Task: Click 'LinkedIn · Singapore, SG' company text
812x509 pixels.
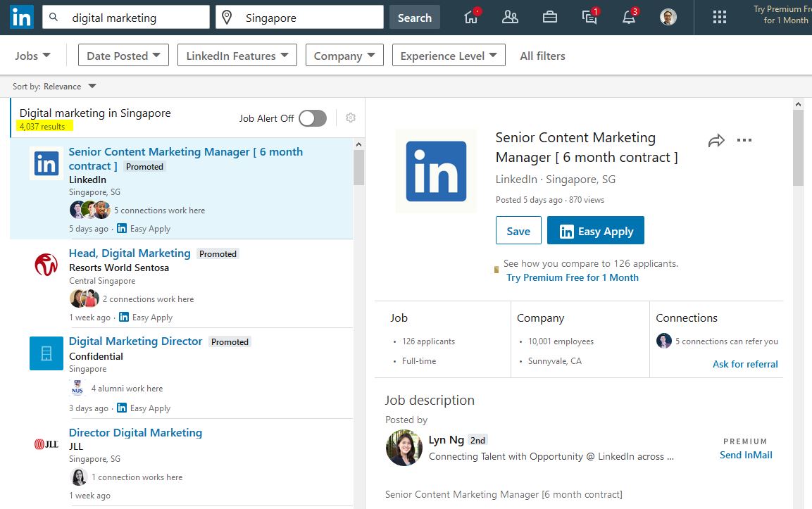Action: (x=555, y=179)
